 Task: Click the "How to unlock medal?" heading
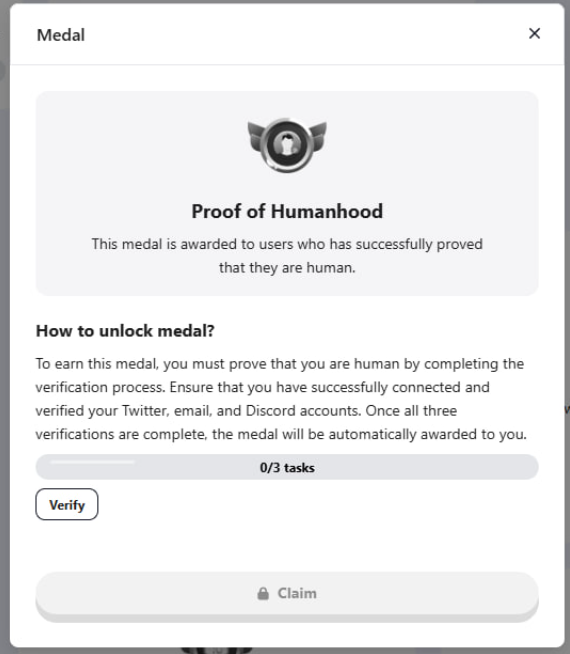pos(125,331)
